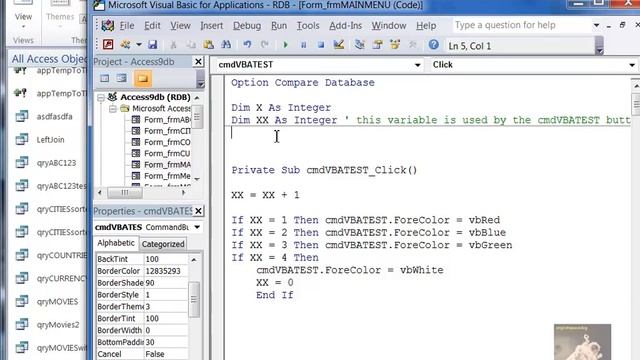Open help question box dropdown arrow
The image size is (640, 360).
click(x=596, y=25)
